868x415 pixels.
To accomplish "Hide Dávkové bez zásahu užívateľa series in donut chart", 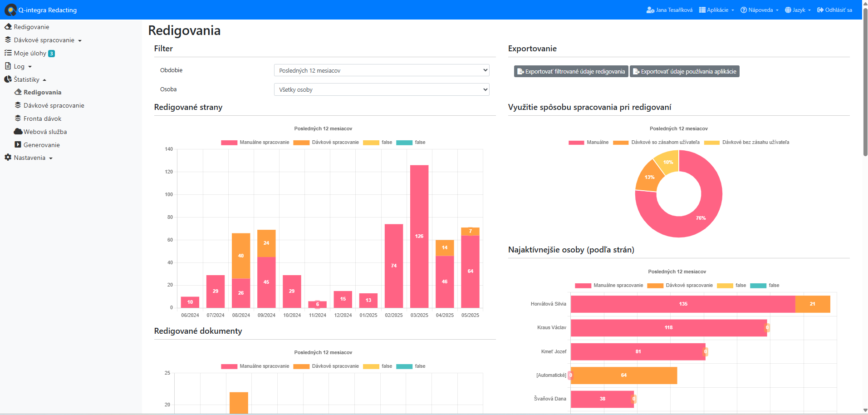I will (x=746, y=143).
